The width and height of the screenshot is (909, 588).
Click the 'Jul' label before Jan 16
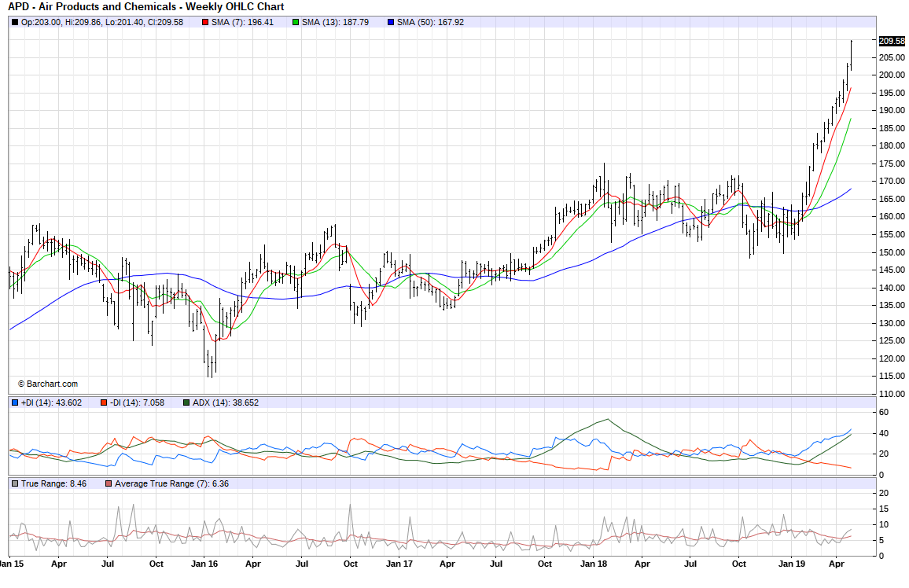coord(107,563)
